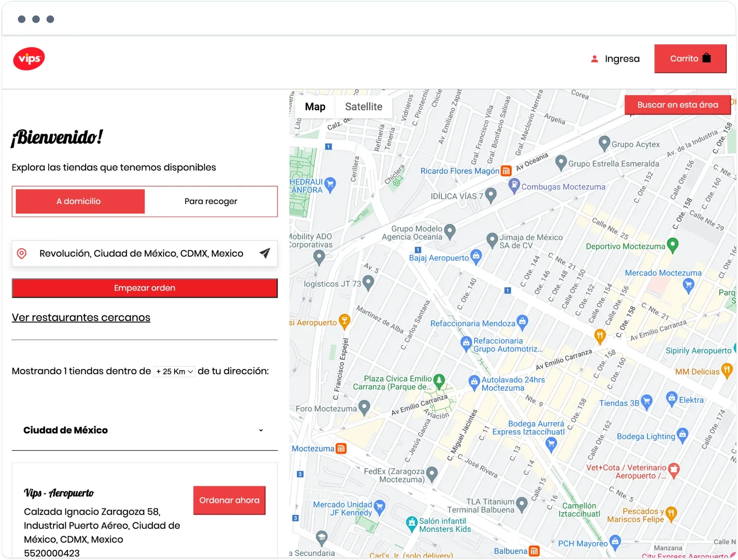Click the MM Delicias restaurant pin
This screenshot has height=560, width=738.
[x=727, y=371]
